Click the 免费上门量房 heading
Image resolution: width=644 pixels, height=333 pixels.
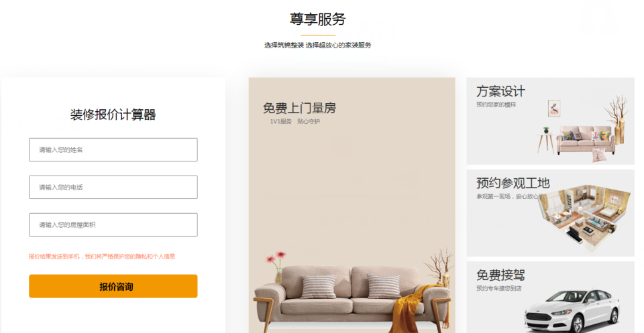(299, 109)
